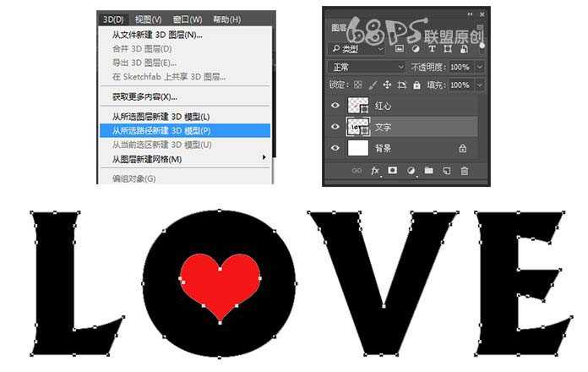The height and width of the screenshot is (372, 588).
Task: Open the fx layer styles icon
Action: [x=375, y=171]
